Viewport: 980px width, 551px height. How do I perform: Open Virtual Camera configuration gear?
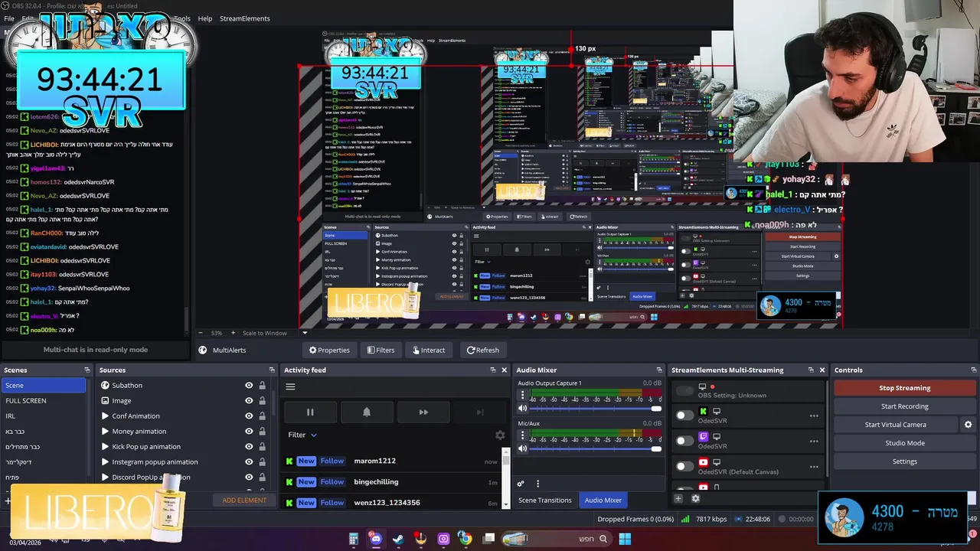(968, 425)
